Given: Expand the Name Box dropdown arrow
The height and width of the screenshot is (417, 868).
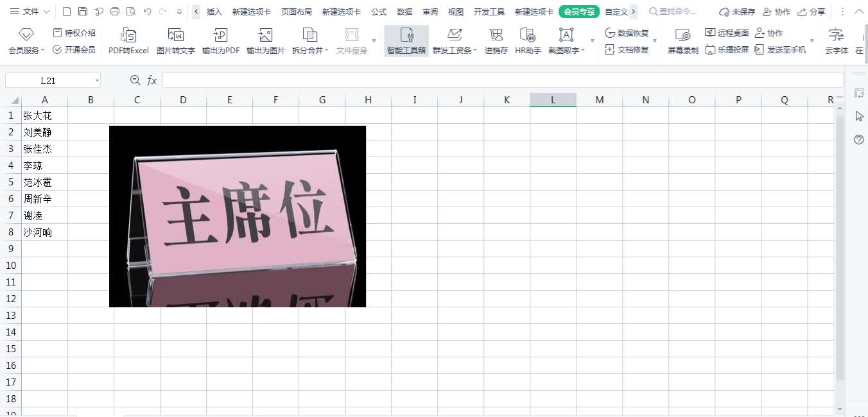Looking at the screenshot, I should pyautogui.click(x=97, y=80).
